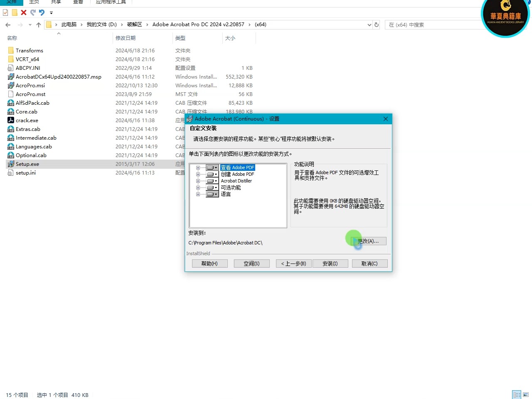This screenshot has width=532, height=399.
Task: Go back with Explorer's back arrow
Action: pyautogui.click(x=8, y=25)
